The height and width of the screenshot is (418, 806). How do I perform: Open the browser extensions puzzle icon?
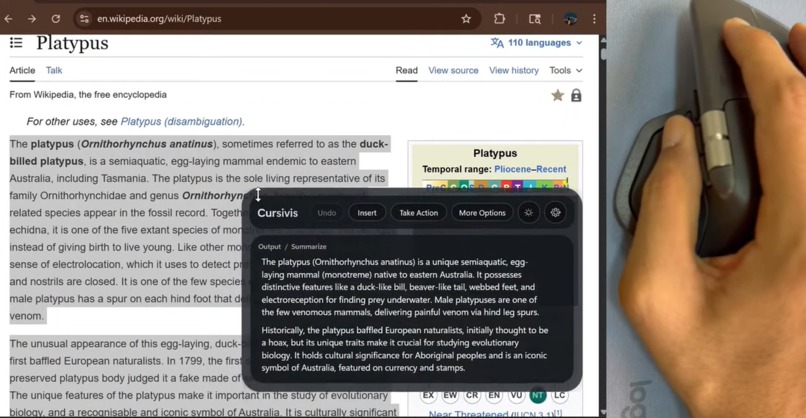coord(499,19)
